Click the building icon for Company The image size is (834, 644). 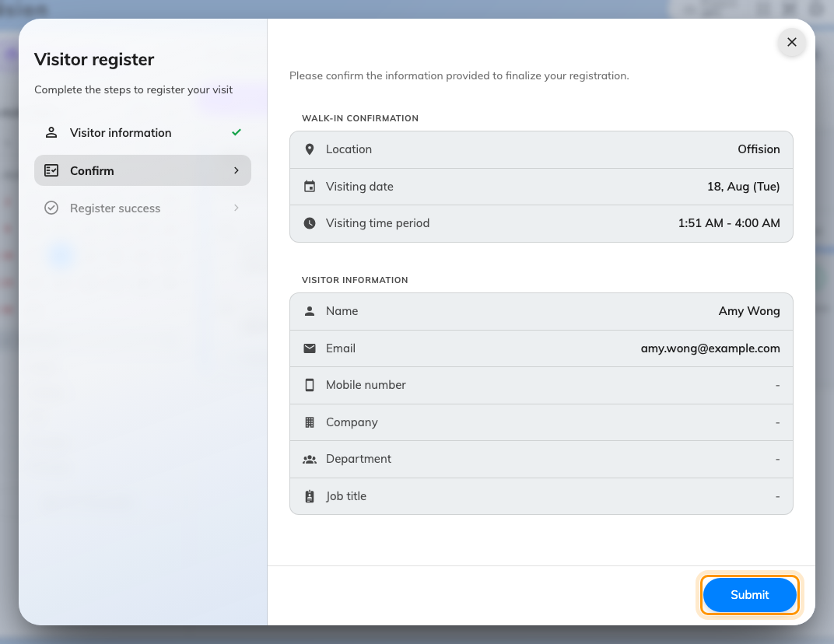(310, 422)
